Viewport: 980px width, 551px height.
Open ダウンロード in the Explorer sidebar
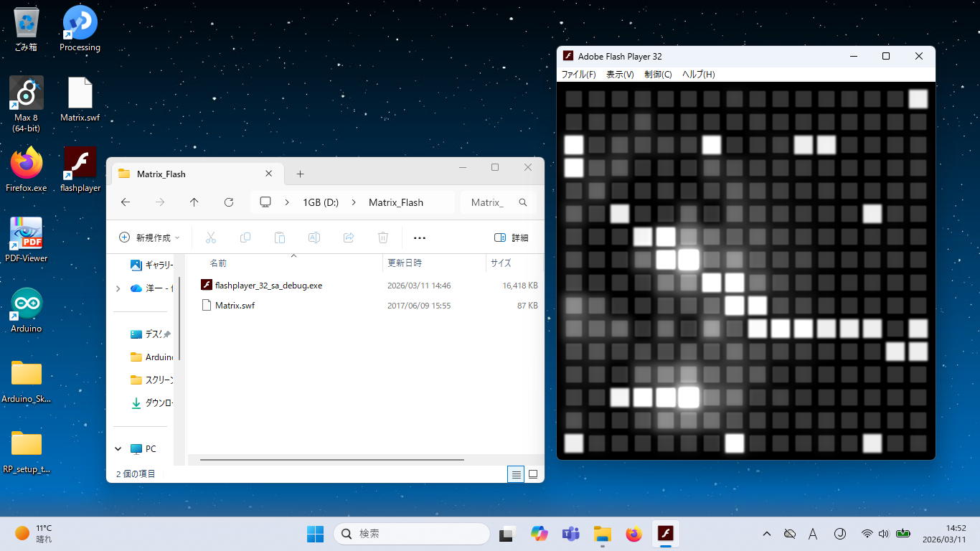pos(152,402)
